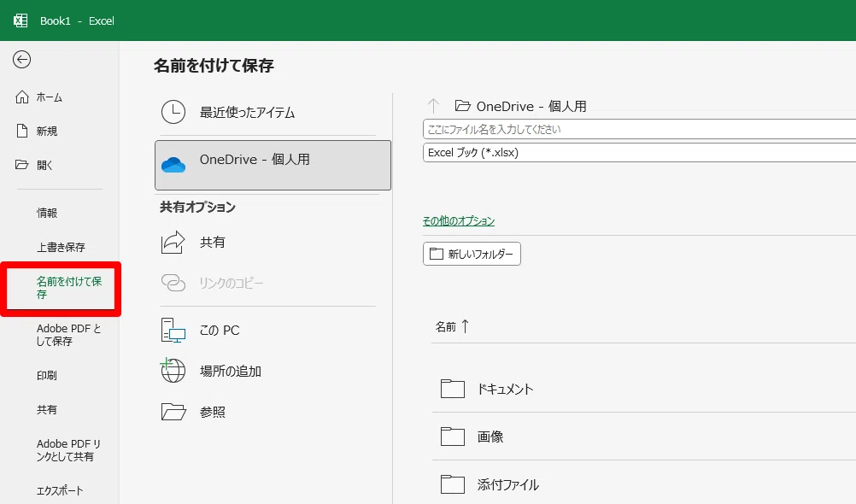Open the ホーム home page
The image size is (856, 504).
(50, 97)
